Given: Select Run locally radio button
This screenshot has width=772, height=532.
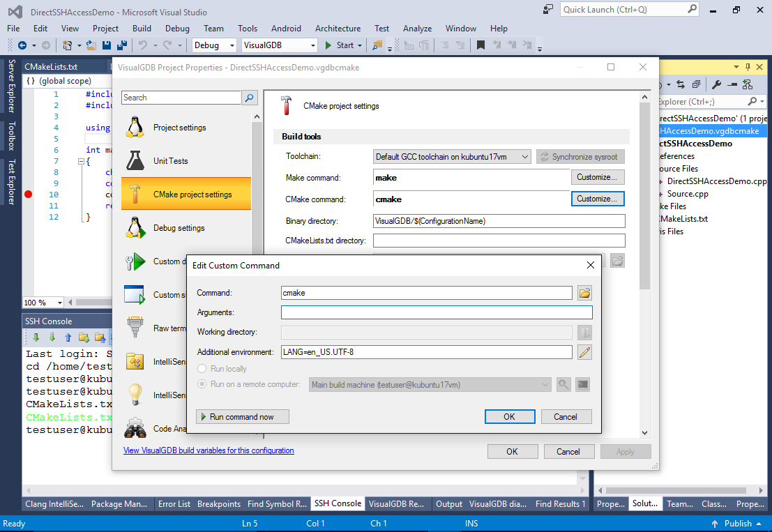Looking at the screenshot, I should 202,369.
